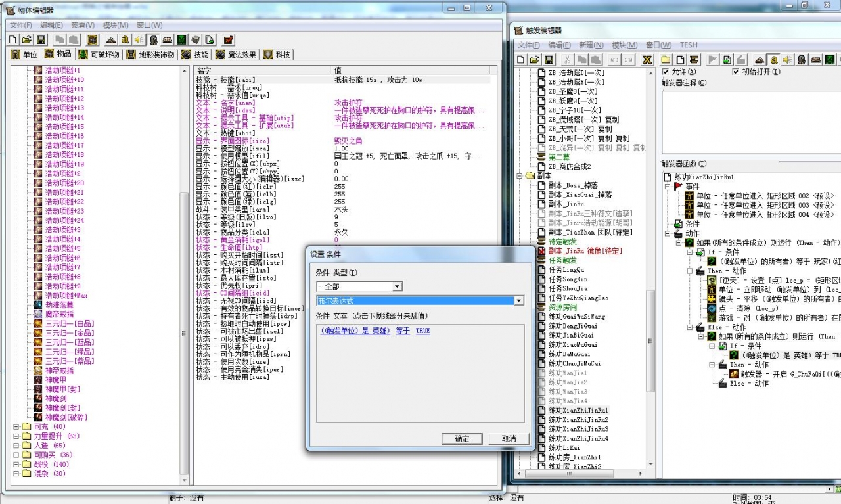The height and width of the screenshot is (504, 841).
Task: Select trigger 任务LingQu
Action: tap(566, 269)
